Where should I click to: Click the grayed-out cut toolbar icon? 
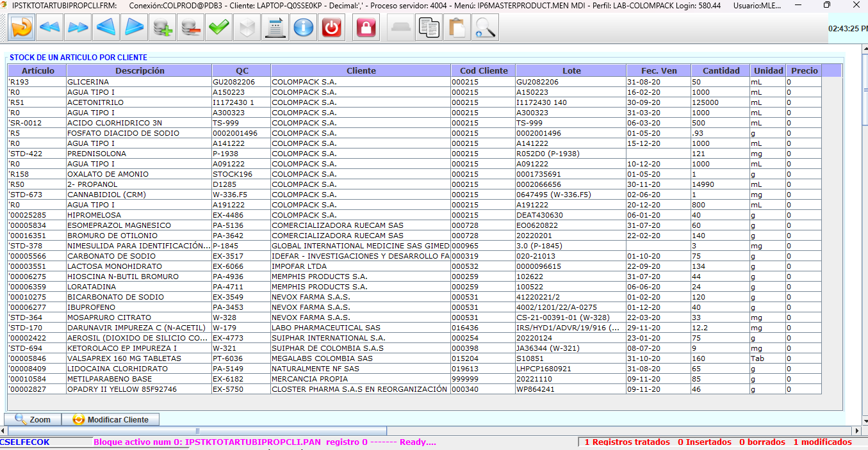(x=401, y=28)
